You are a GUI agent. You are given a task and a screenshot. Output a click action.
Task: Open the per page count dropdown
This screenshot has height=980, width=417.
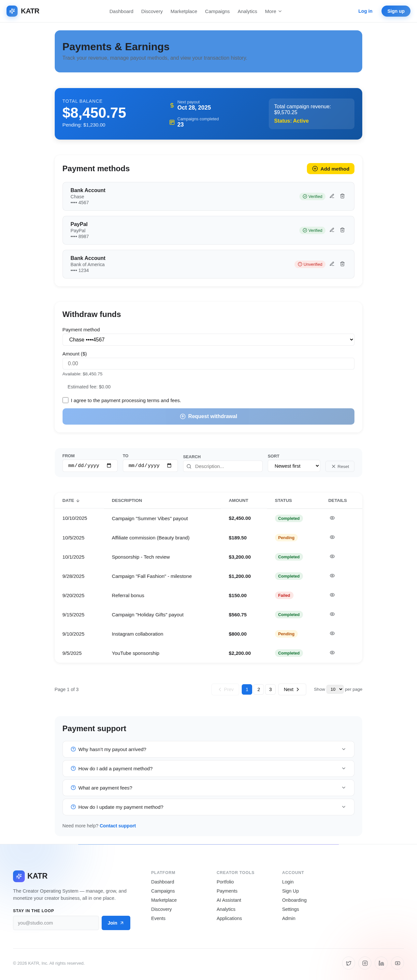tap(335, 689)
